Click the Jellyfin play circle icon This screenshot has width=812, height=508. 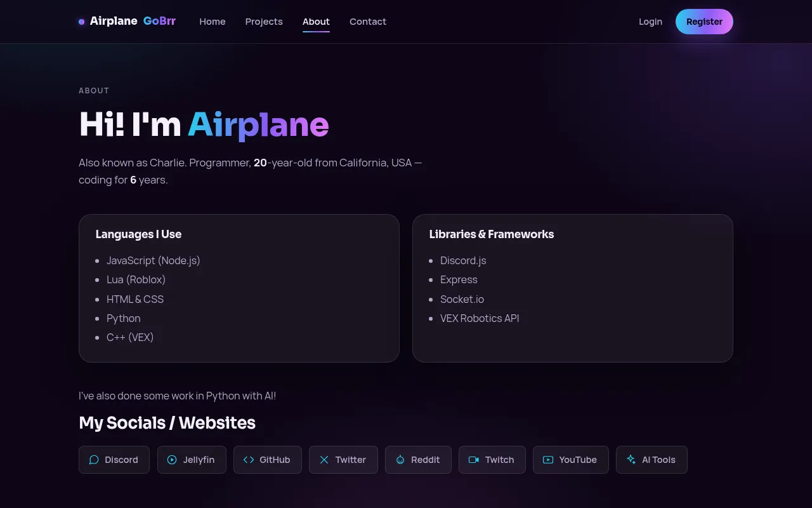point(172,460)
